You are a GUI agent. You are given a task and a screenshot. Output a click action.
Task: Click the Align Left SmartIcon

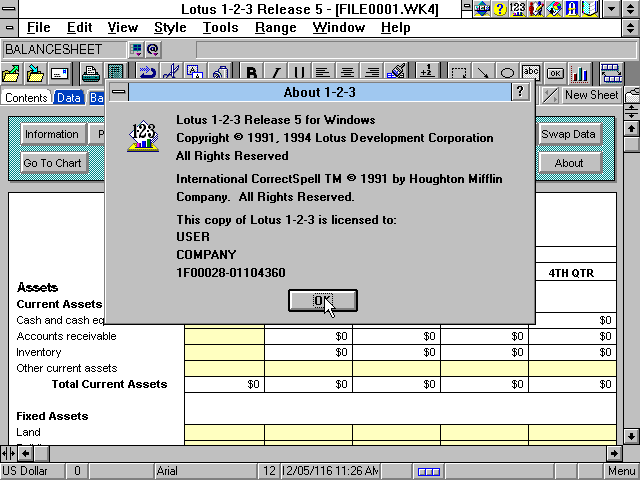click(x=323, y=73)
